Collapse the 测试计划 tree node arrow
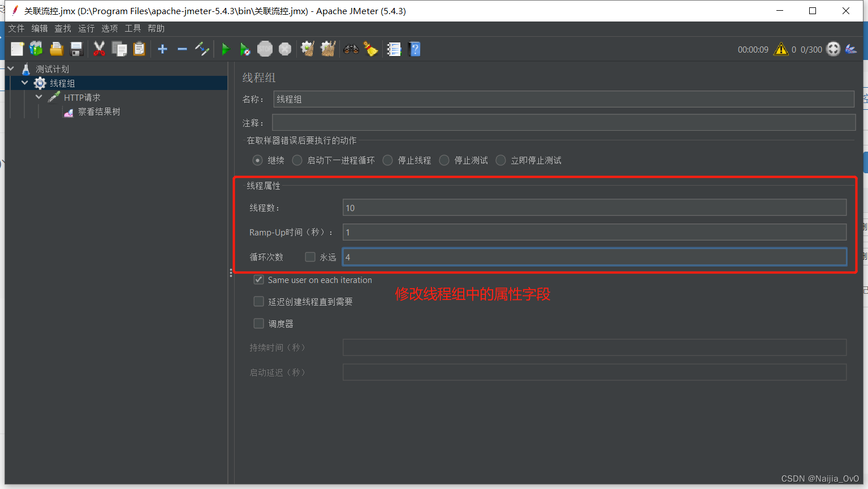The width and height of the screenshot is (868, 489). (x=11, y=68)
